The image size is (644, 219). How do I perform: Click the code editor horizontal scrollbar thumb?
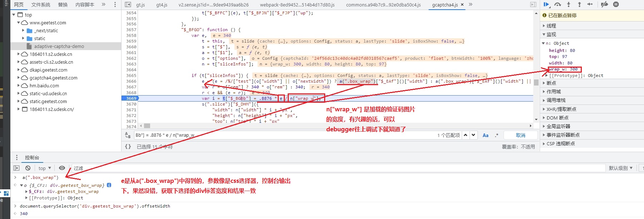pos(147,126)
